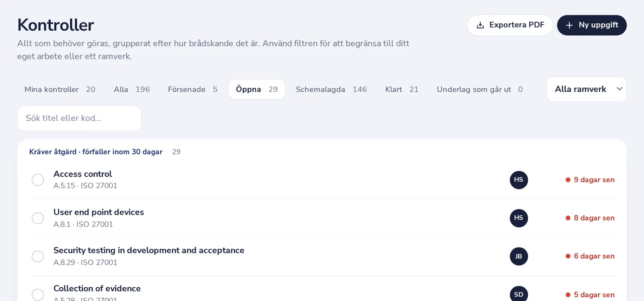Viewport: 644px width, 301px height.
Task: Open the HS avatar on Access control row
Action: [519, 180]
